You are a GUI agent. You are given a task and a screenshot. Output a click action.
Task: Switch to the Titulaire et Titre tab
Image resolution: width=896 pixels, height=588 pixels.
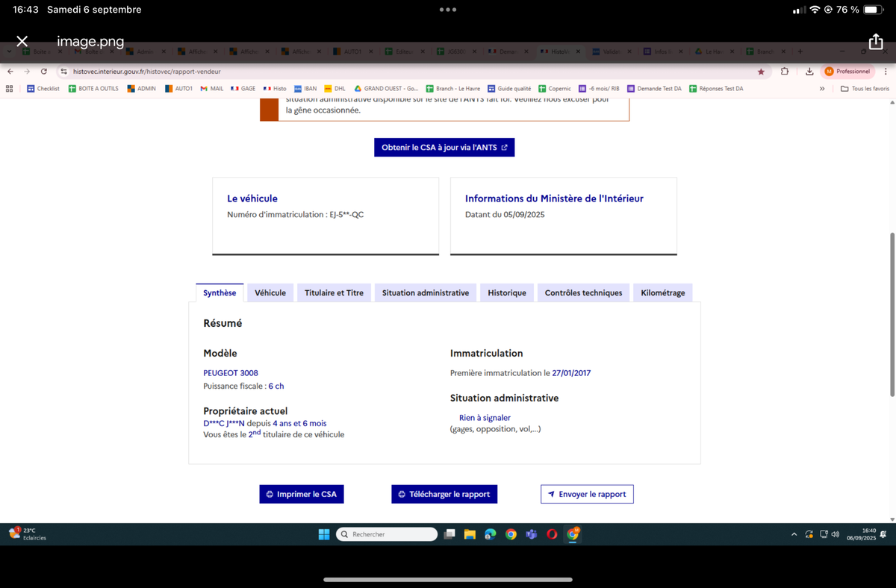pos(334,293)
